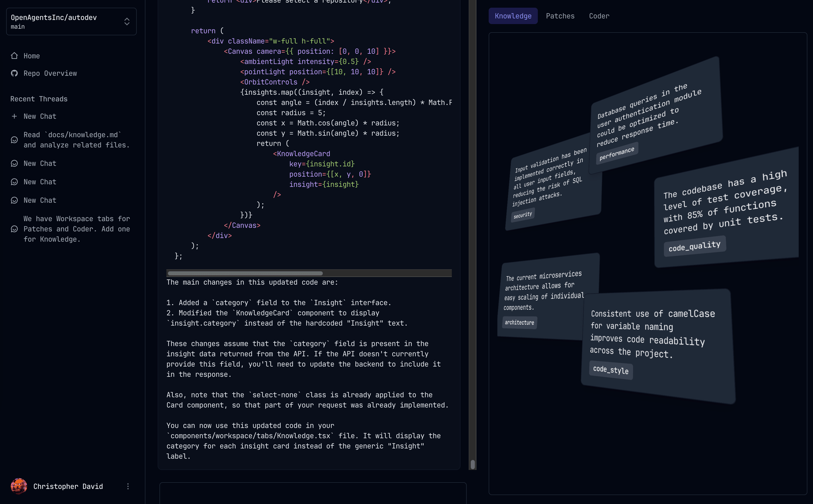
Task: Open Repo Overview via GitHub icon
Action: click(14, 73)
